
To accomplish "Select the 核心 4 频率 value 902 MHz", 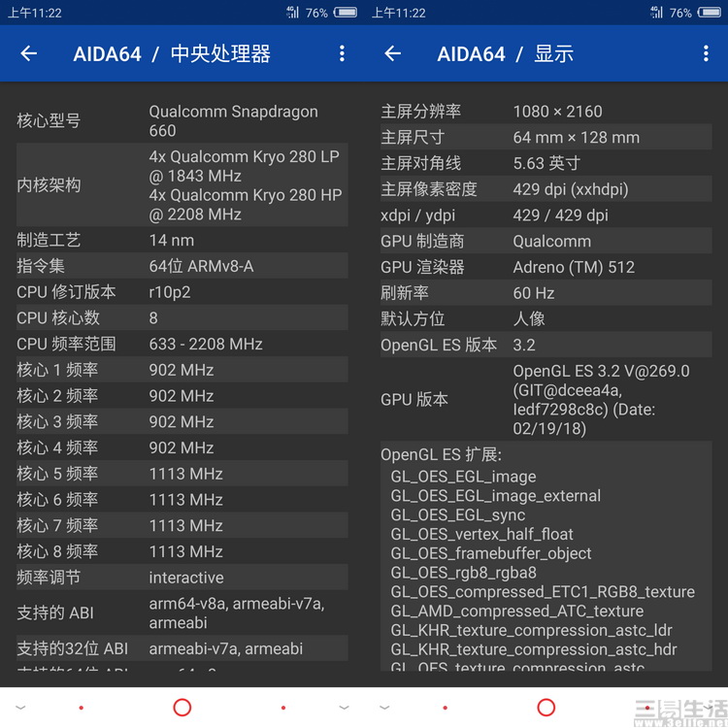I will point(182,448).
